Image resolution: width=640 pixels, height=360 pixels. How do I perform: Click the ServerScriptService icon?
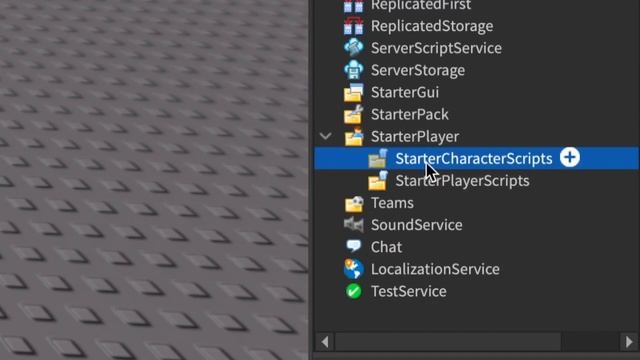click(x=353, y=48)
